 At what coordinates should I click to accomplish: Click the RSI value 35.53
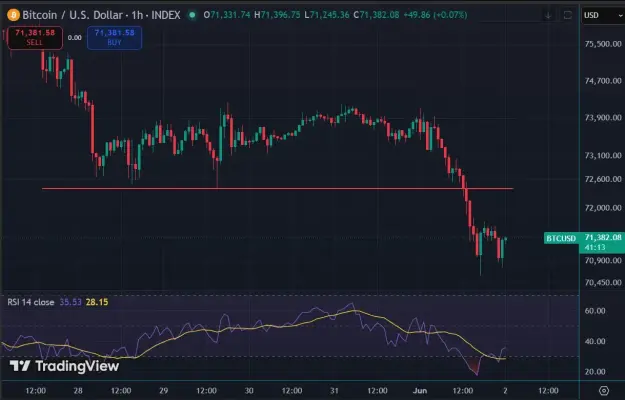point(71,302)
